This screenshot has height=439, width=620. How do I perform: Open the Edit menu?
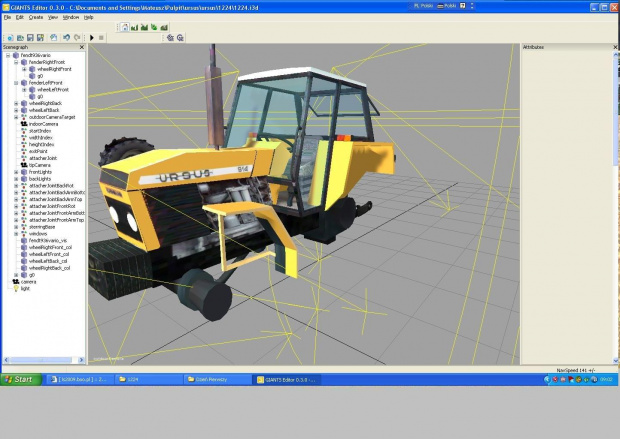(20, 17)
